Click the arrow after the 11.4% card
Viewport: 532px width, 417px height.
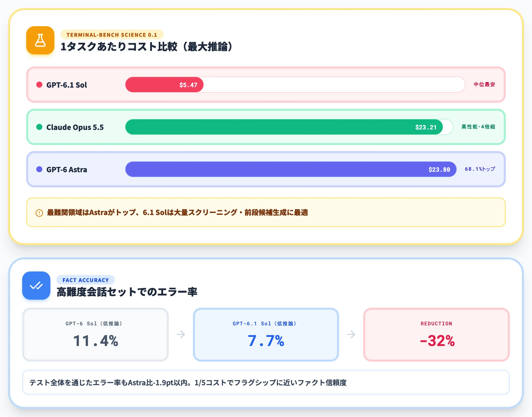(181, 334)
